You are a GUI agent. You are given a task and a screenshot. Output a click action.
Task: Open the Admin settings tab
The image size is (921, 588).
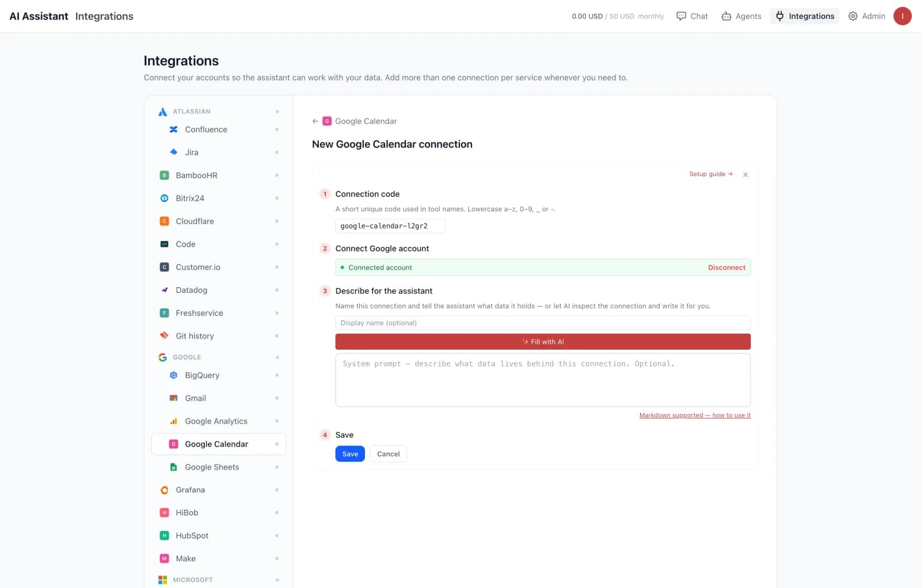866,16
